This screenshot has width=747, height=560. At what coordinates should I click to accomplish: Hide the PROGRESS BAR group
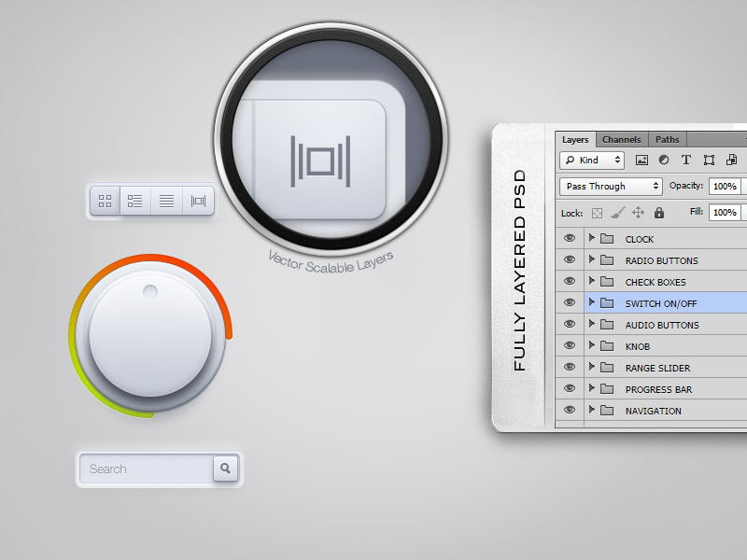[x=570, y=388]
